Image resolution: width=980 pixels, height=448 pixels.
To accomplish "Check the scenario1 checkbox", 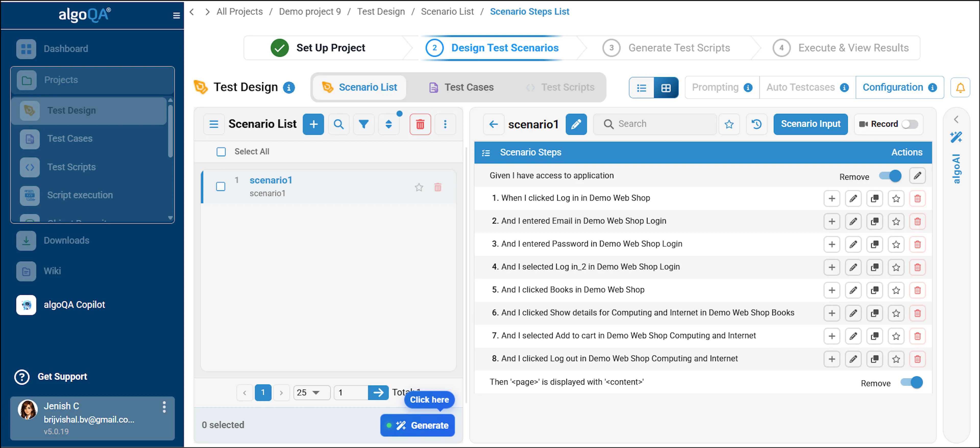I will point(221,187).
